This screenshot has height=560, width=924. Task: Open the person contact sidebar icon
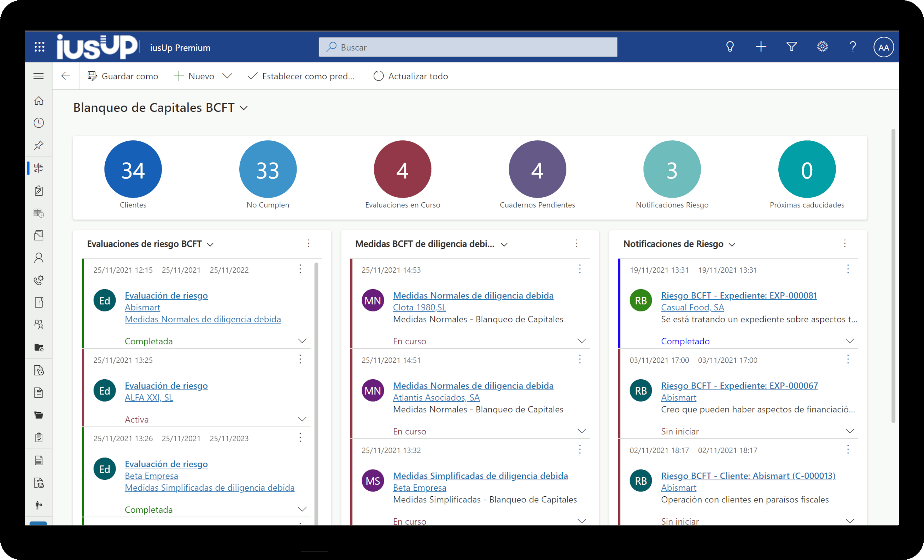pos(39,258)
